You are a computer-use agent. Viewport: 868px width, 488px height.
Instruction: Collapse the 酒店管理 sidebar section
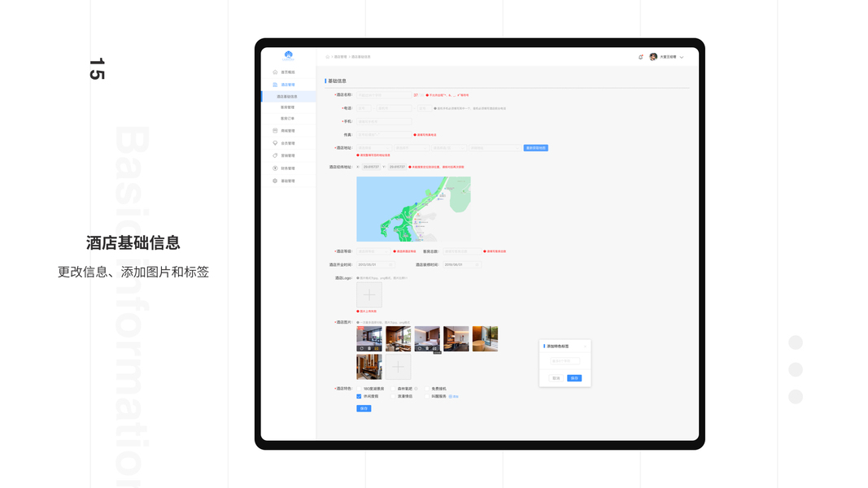pyautogui.click(x=288, y=85)
